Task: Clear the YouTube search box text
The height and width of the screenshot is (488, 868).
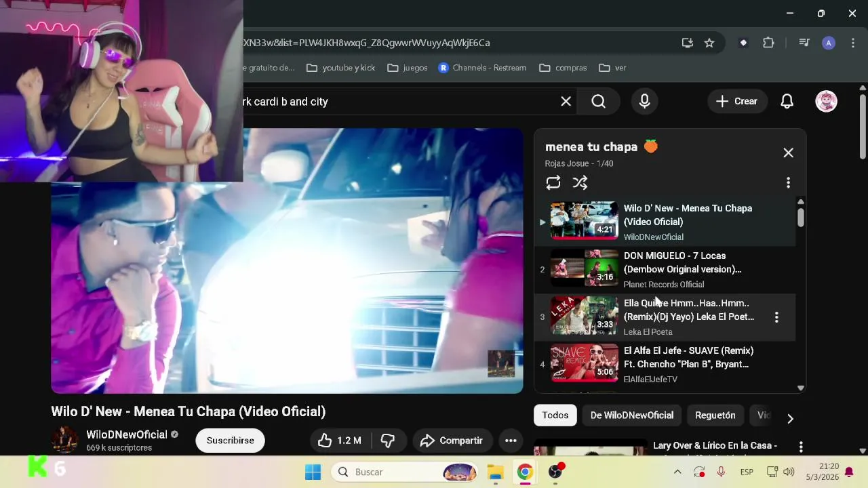Action: tap(566, 102)
